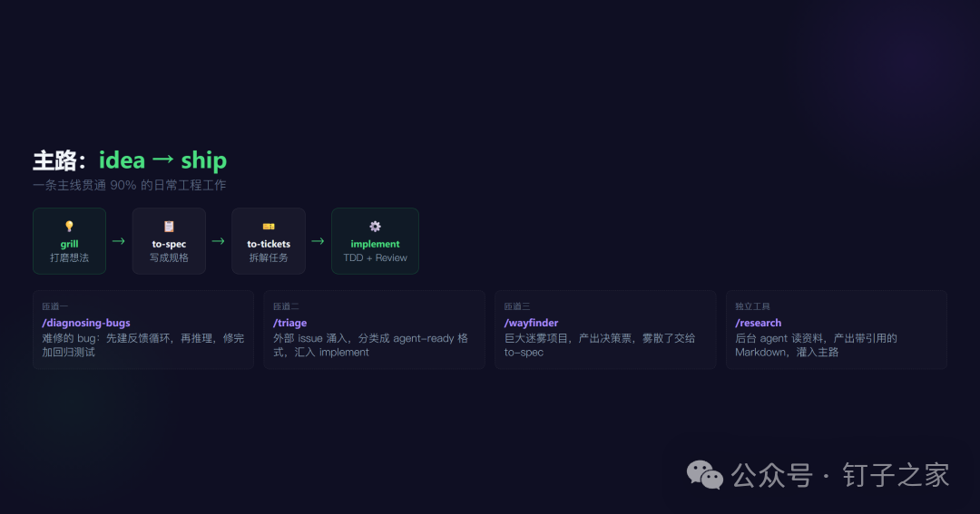Click the 独立工具 lane label
Screen dimensions: 980x514
point(752,306)
